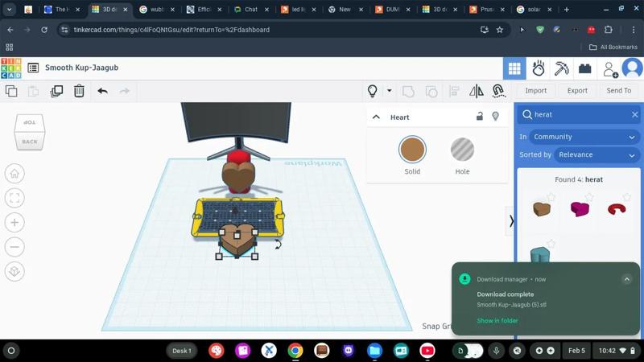
Task: Reload the Tinkercad page
Action: click(44, 30)
